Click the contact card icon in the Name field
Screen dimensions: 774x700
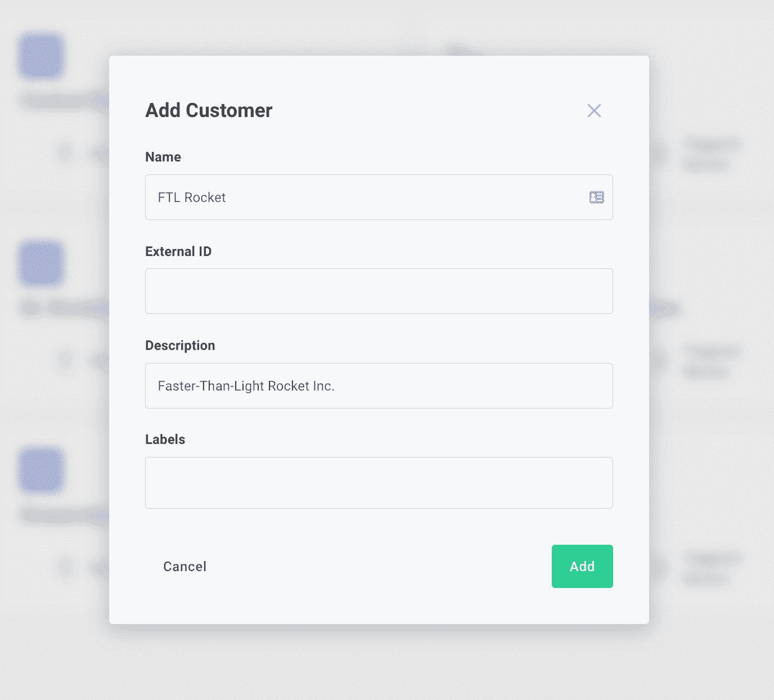[596, 197]
